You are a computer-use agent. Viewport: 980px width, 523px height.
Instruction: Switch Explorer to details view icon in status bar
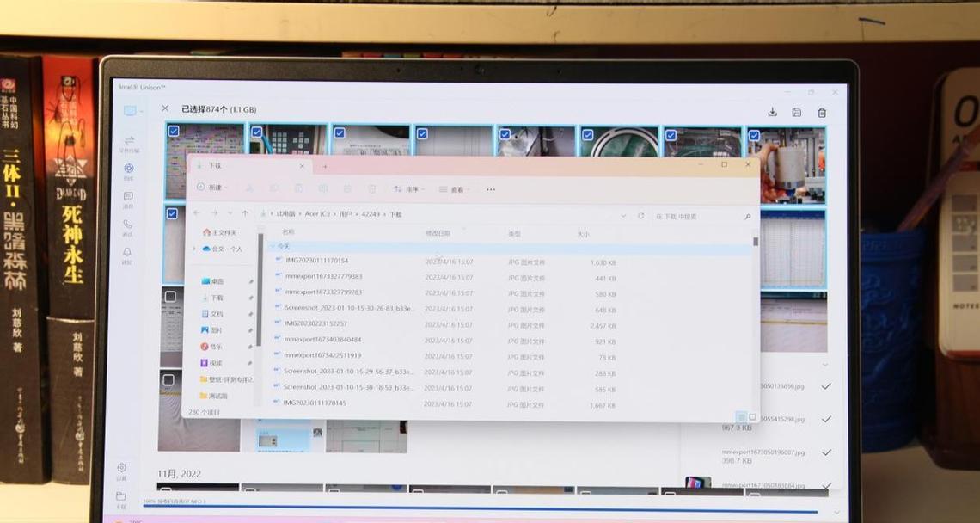pos(741,416)
